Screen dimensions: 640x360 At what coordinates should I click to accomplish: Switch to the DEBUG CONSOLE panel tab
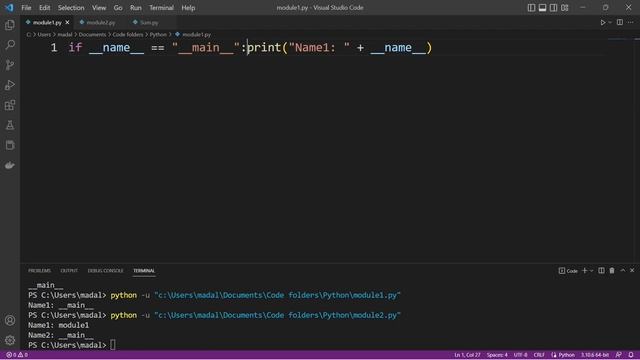(105, 271)
